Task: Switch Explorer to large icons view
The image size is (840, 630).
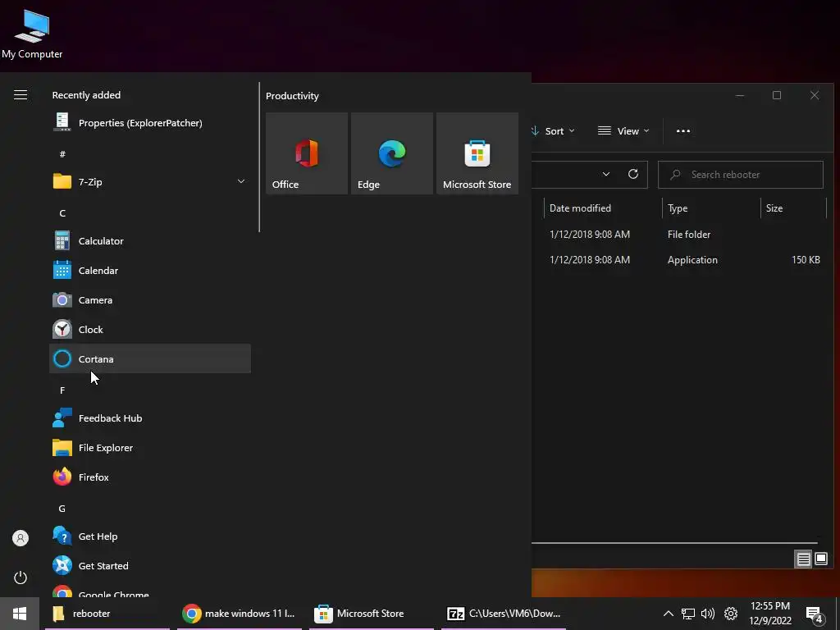Action: pos(820,559)
